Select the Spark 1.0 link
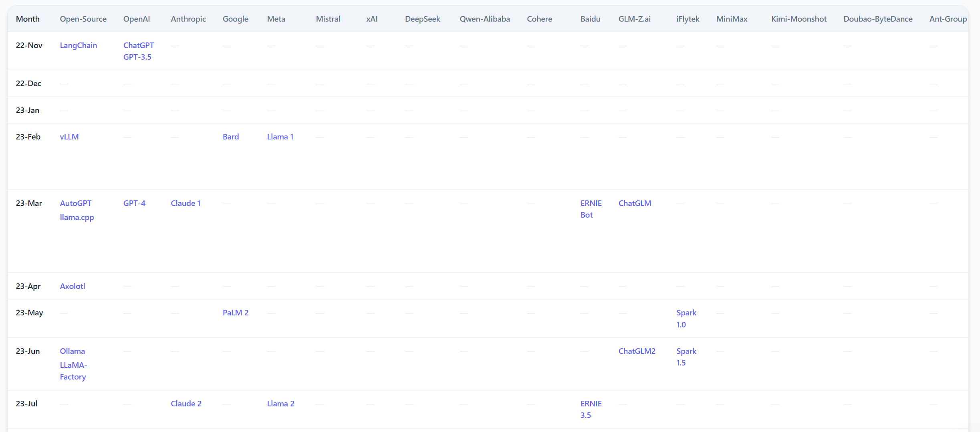Image resolution: width=980 pixels, height=432 pixels. point(686,318)
